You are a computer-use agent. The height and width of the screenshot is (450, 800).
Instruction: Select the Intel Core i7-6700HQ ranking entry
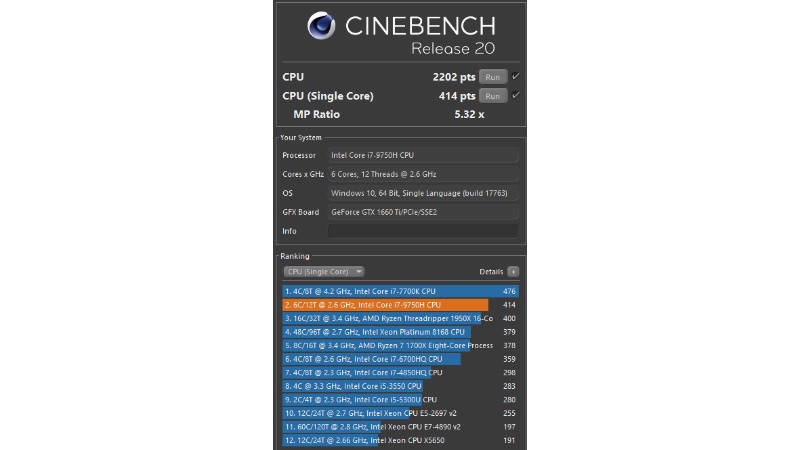click(x=401, y=359)
